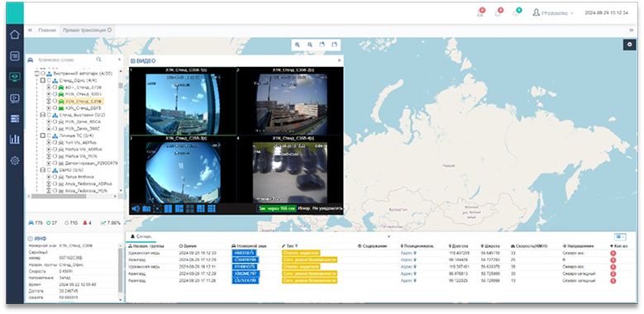The width and height of the screenshot is (644, 314).
Task: Click the map zoom in magnifier
Action: 298,45
